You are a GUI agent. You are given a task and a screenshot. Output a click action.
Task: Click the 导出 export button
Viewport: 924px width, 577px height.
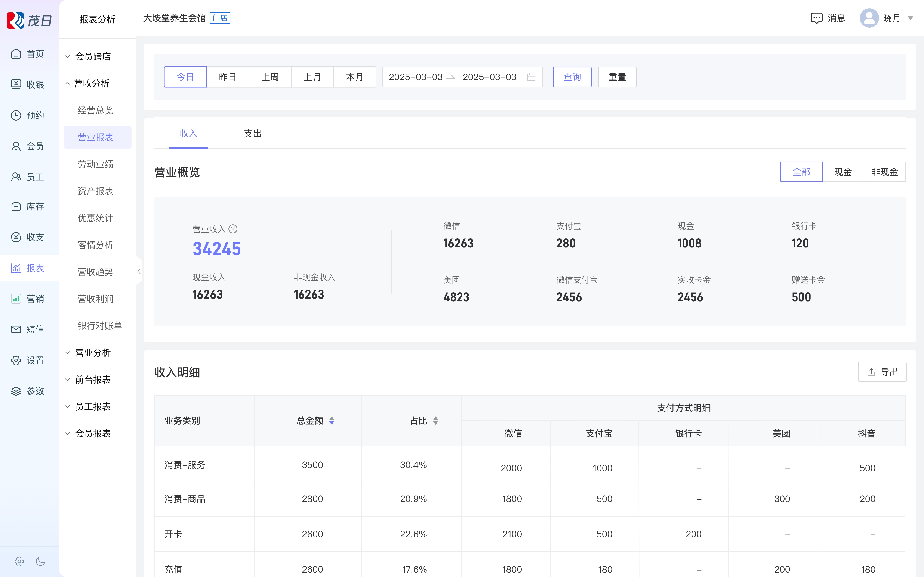[882, 372]
